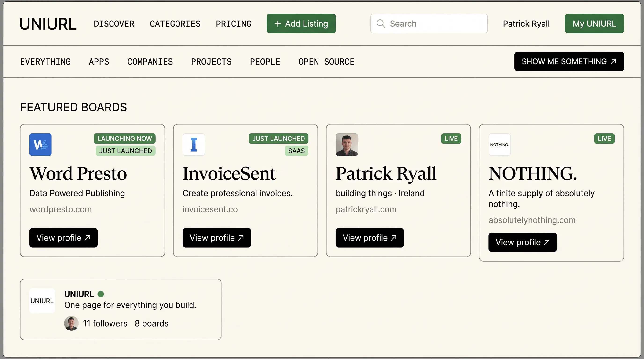Click Live badge on Patrick Ryall card
The image size is (644, 359).
tap(451, 139)
